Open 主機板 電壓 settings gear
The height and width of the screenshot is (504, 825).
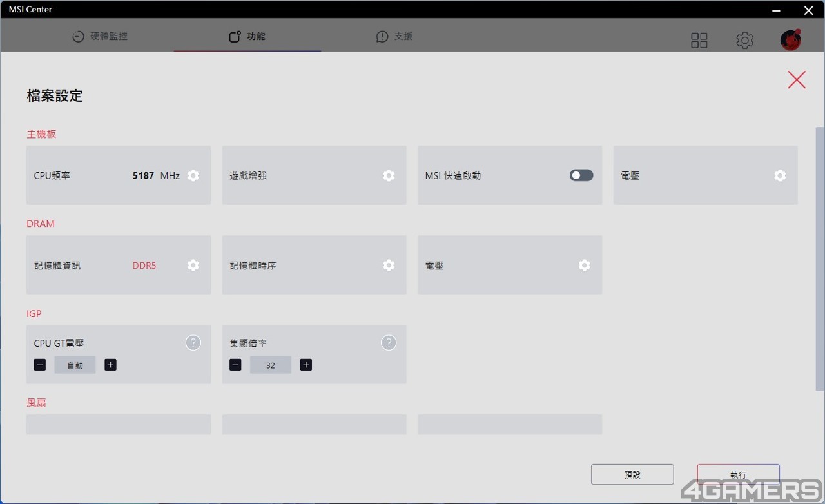tap(780, 175)
